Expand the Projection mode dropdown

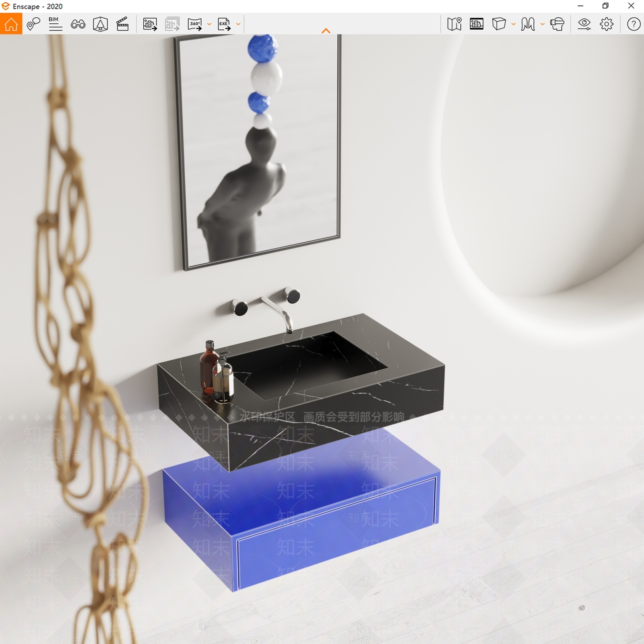(x=513, y=24)
